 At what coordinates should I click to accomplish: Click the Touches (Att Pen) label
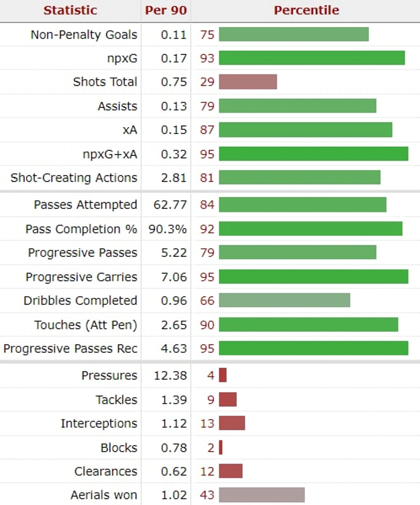(x=86, y=325)
